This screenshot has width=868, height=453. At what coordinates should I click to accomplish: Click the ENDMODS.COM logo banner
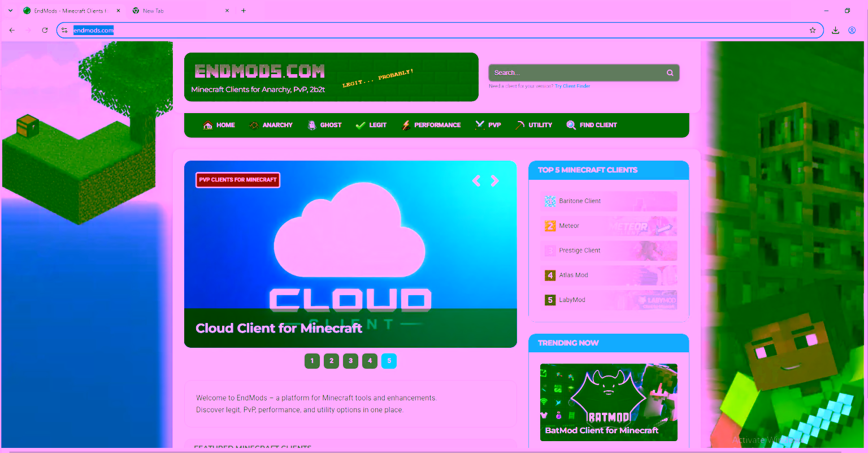[331, 77]
